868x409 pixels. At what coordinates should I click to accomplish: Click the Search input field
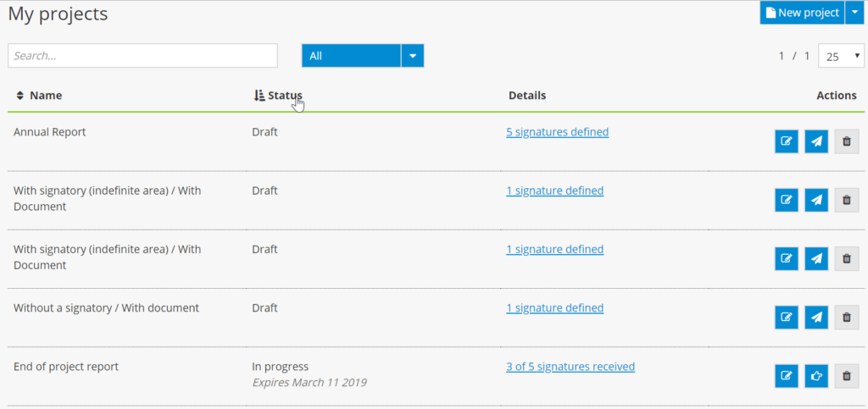[142, 56]
